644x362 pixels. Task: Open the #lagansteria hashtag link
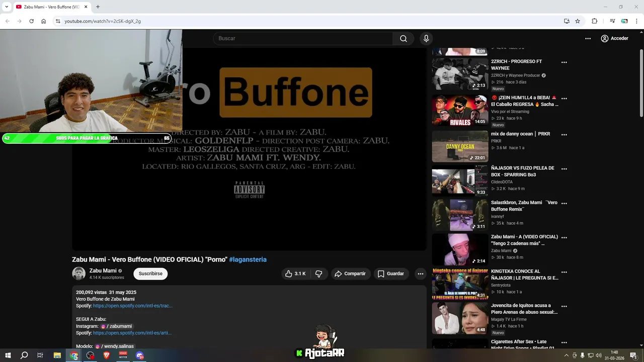248,259
